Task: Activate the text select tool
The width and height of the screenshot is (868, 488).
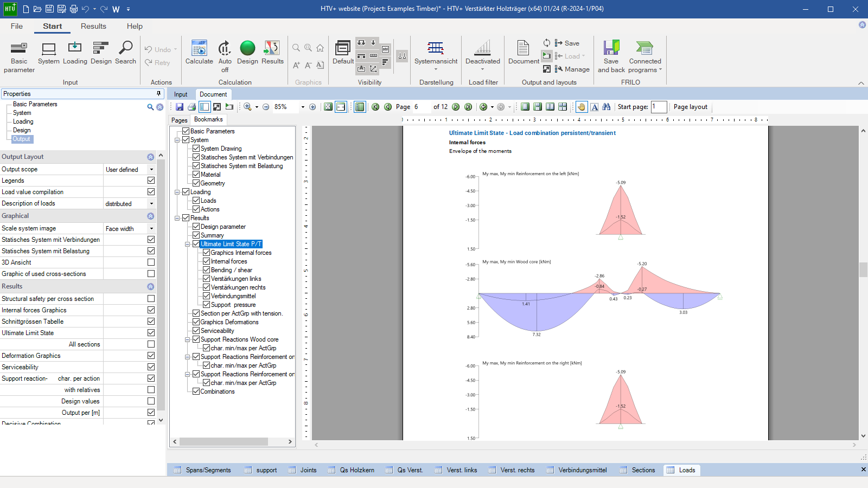Action: [x=595, y=107]
